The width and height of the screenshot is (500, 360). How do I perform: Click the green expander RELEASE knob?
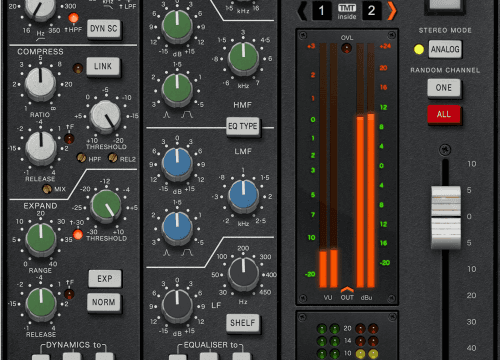[41, 304]
